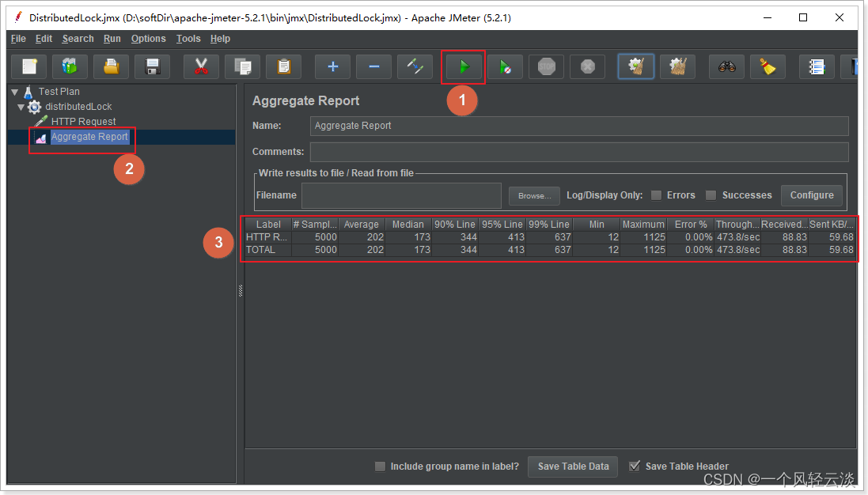The image size is (868, 495).
Task: Save the test plan with floppy icon
Action: point(152,67)
